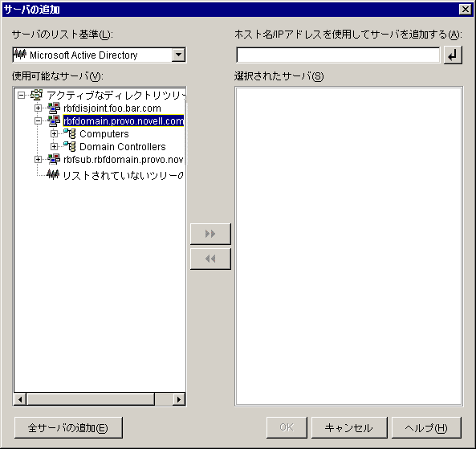Click the ヘルプ(H) button
476x449 pixels.
point(426,428)
